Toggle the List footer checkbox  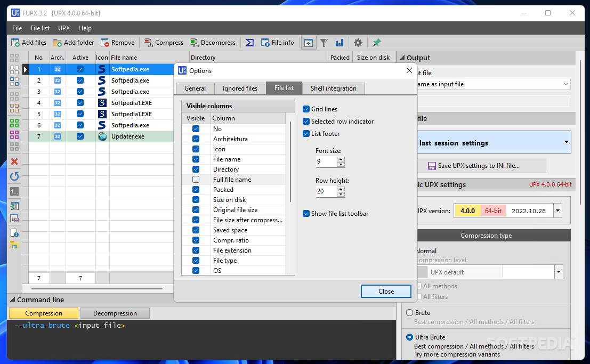[306, 134]
